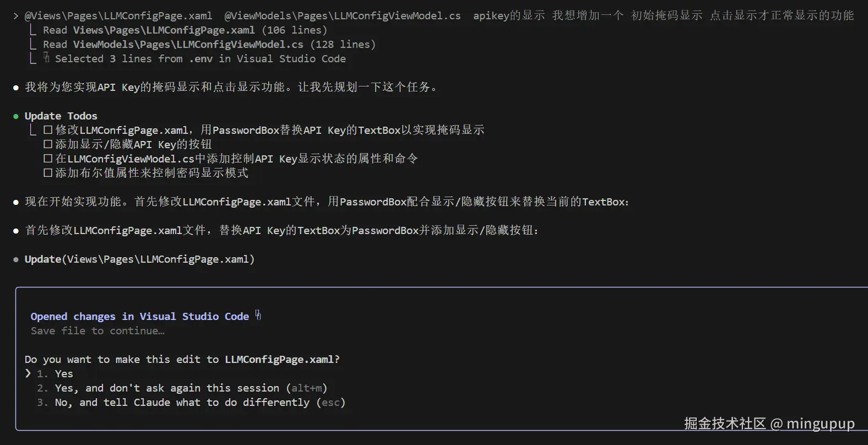Check the todo for adding boolean mask property

(x=48, y=173)
